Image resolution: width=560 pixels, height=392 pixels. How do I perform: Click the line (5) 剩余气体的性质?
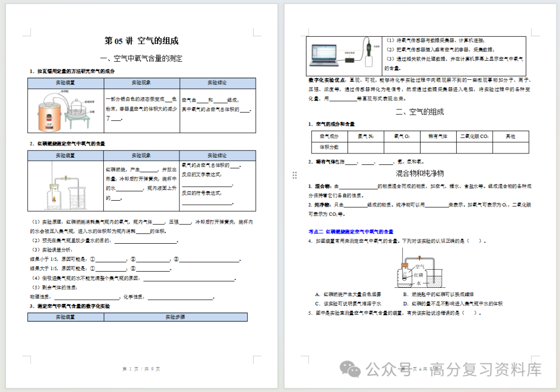coord(54,287)
